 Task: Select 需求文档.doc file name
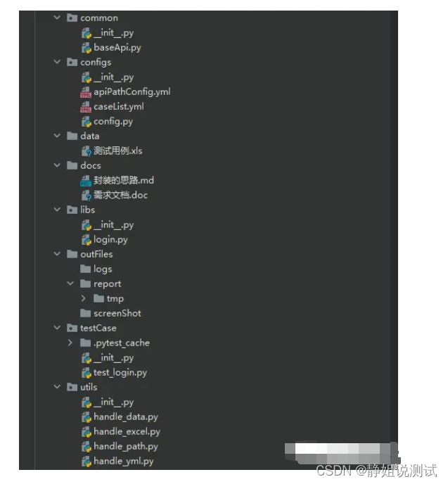click(x=121, y=195)
